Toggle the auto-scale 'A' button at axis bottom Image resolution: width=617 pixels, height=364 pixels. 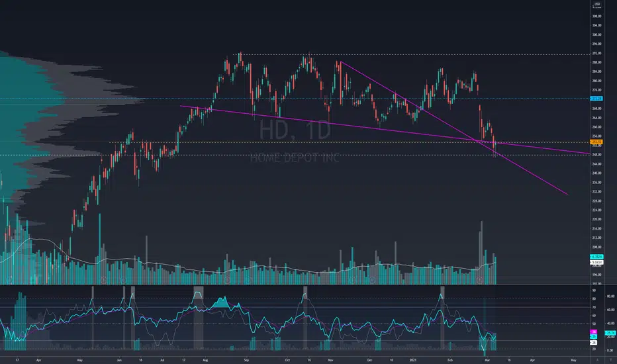pyautogui.click(x=597, y=359)
